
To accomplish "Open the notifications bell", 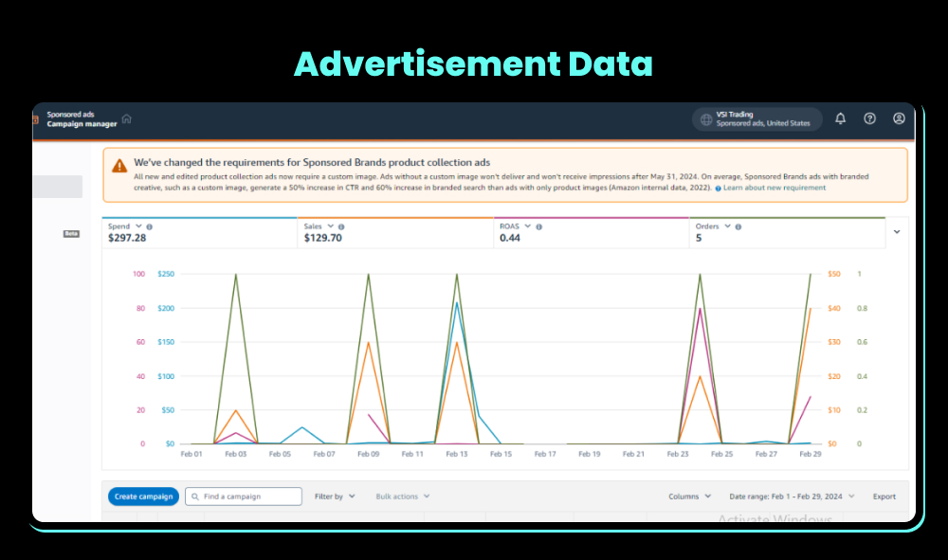I will point(840,118).
